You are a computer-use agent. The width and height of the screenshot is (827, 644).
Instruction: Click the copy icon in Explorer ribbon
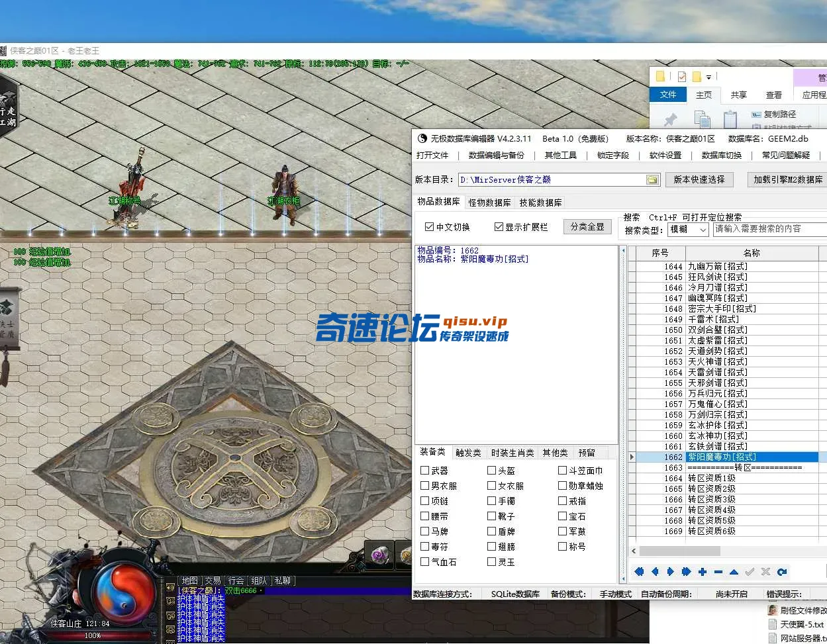point(702,119)
